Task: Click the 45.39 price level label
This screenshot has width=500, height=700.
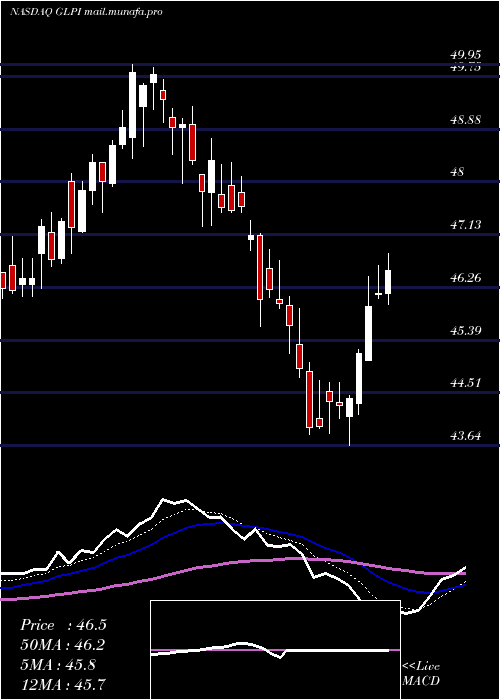Action: pyautogui.click(x=466, y=331)
